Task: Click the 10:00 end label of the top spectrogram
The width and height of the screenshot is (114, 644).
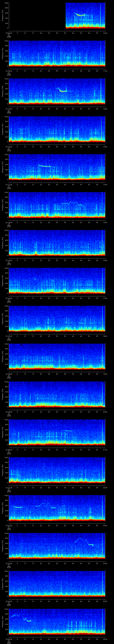Action: coord(105,33)
